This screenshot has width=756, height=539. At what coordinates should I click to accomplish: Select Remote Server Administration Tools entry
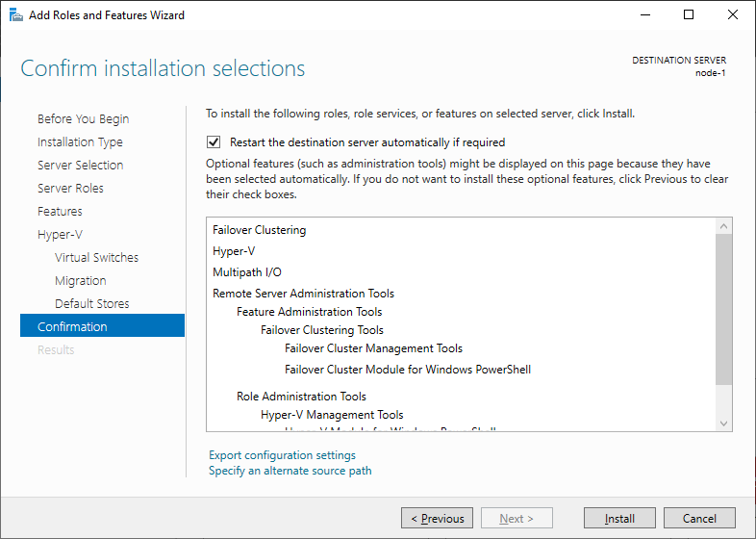coord(303,294)
